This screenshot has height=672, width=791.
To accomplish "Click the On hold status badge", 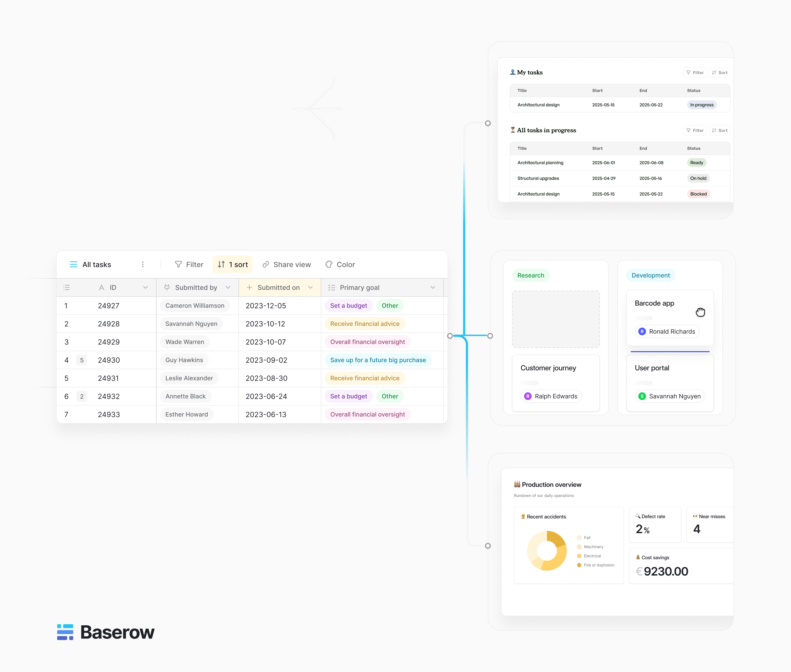I will 698,178.
